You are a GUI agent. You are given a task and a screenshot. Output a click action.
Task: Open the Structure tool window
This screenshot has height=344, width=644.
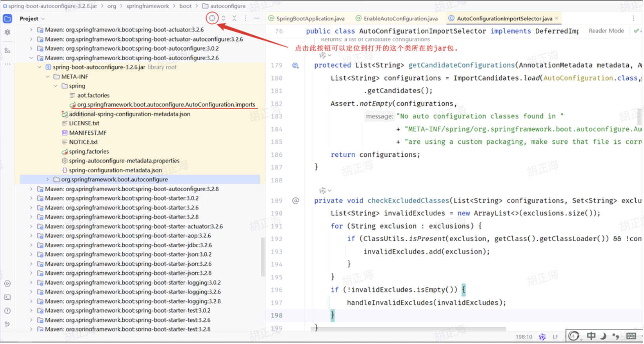7,51
